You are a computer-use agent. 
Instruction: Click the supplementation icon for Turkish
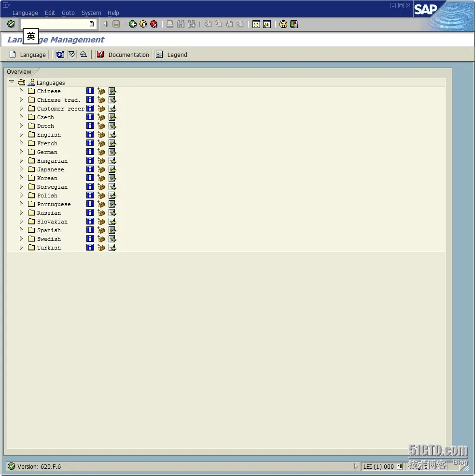(112, 248)
